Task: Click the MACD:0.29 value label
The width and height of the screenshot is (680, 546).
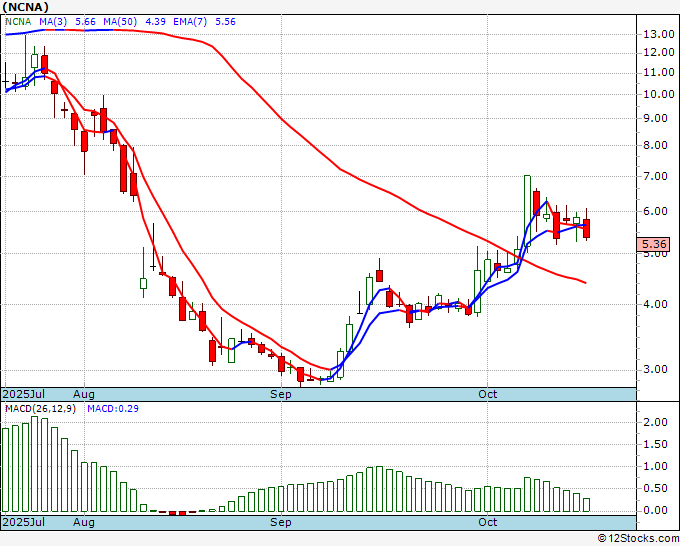Action: click(111, 408)
